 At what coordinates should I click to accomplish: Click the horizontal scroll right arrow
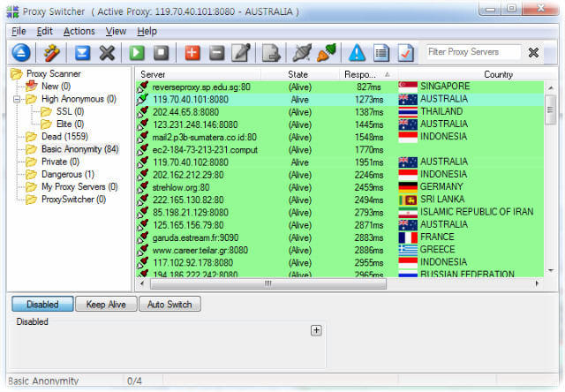click(x=538, y=283)
